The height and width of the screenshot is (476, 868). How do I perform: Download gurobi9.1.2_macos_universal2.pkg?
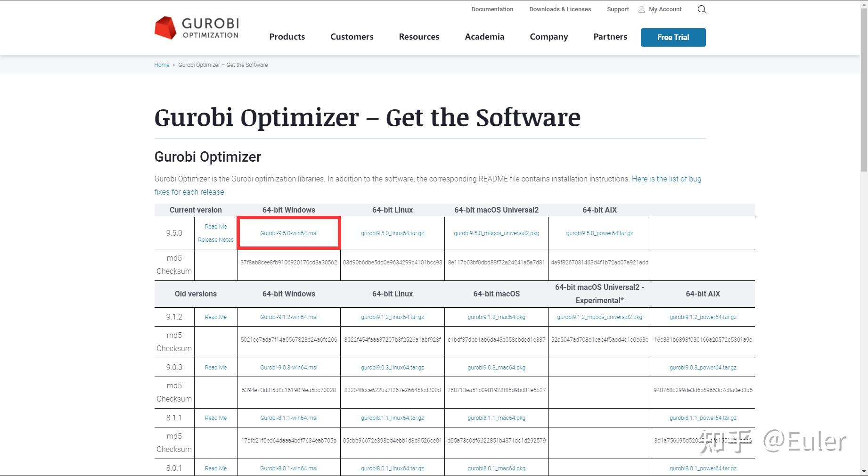[x=599, y=317]
